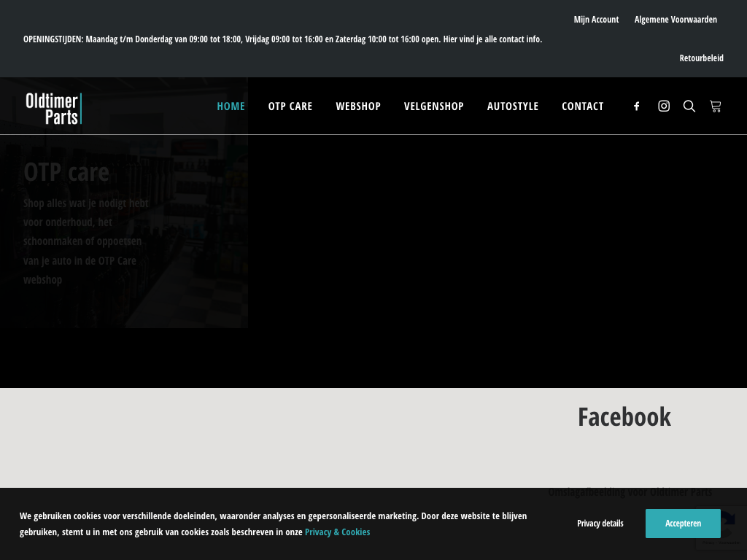Go to the HOME menu item
This screenshot has width=747, height=560.
[x=231, y=106]
